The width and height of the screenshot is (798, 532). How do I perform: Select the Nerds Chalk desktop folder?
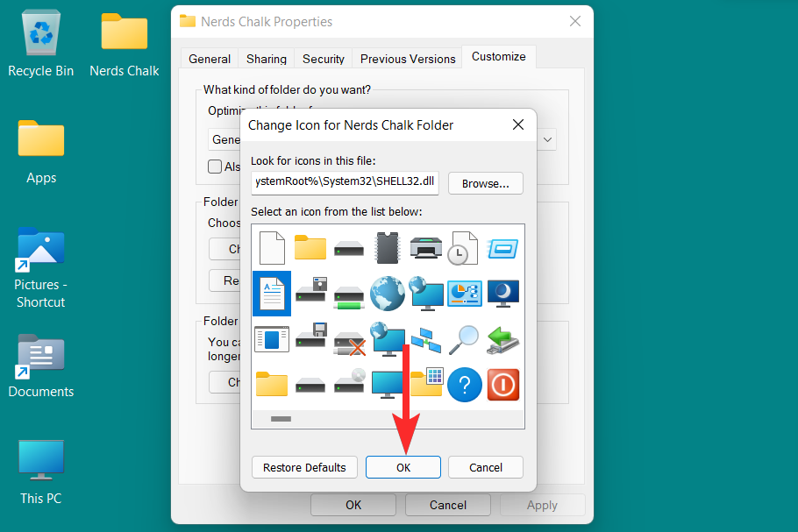coord(125,45)
